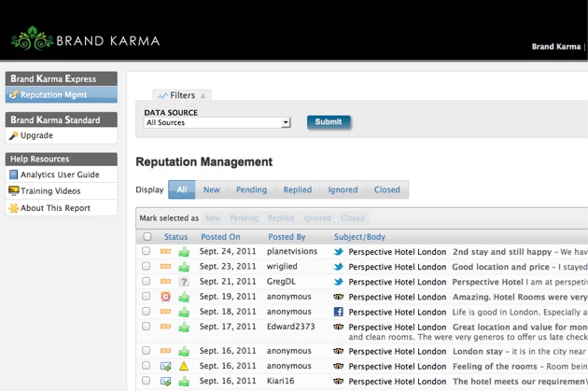This screenshot has width=588, height=391.
Task: Check the London stay row checkbox
Action: pyautogui.click(x=146, y=351)
